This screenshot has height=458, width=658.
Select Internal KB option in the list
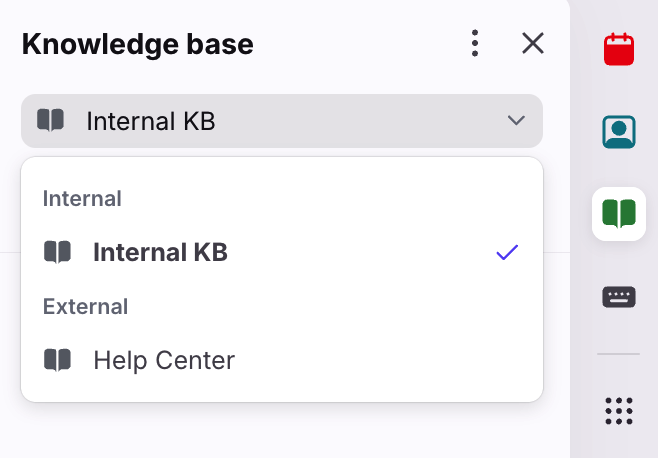282,252
